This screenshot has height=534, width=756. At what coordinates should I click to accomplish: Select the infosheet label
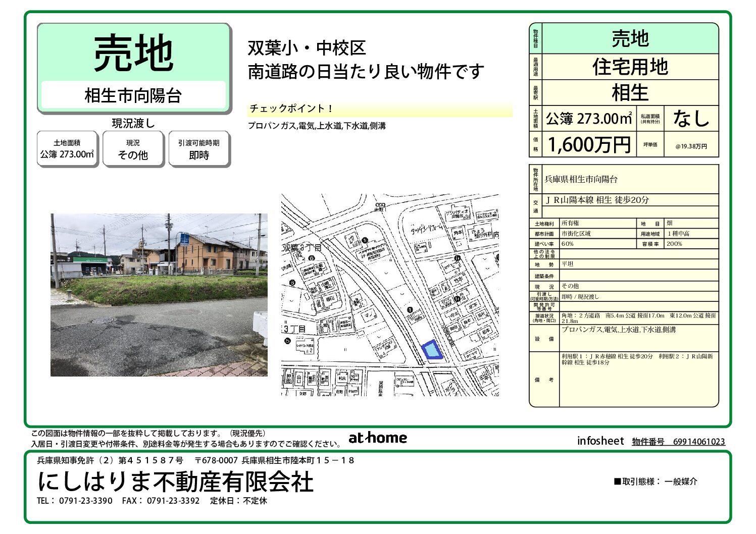tap(600, 441)
